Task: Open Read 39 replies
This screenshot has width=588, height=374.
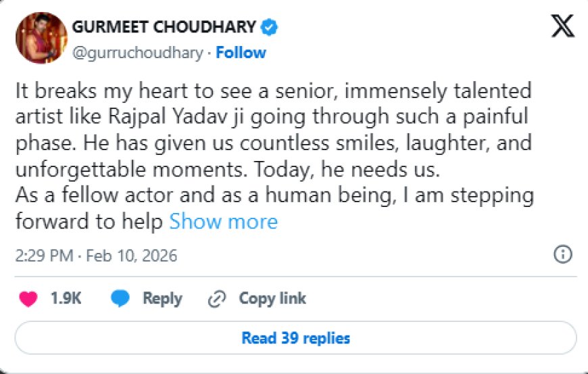Action: pyautogui.click(x=295, y=337)
